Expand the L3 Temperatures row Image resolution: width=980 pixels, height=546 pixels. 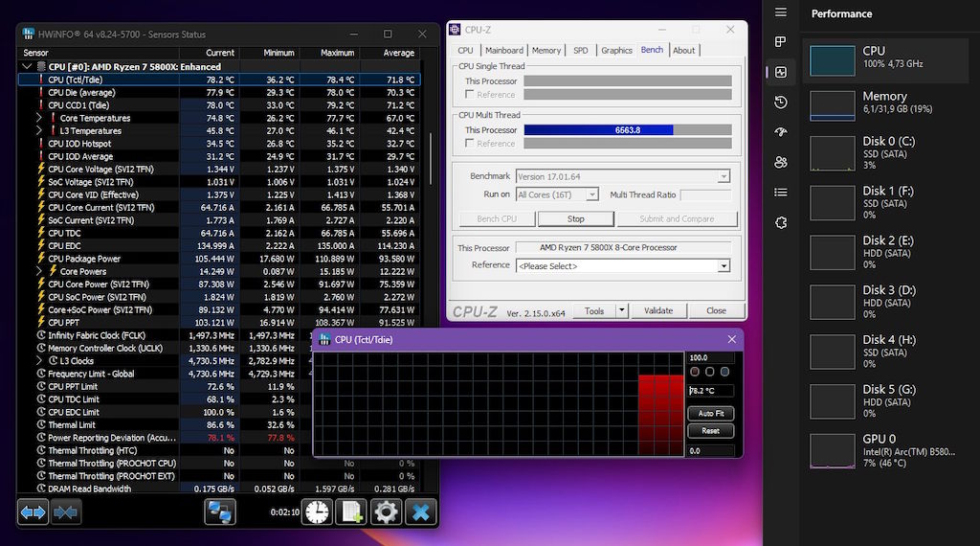(x=38, y=130)
